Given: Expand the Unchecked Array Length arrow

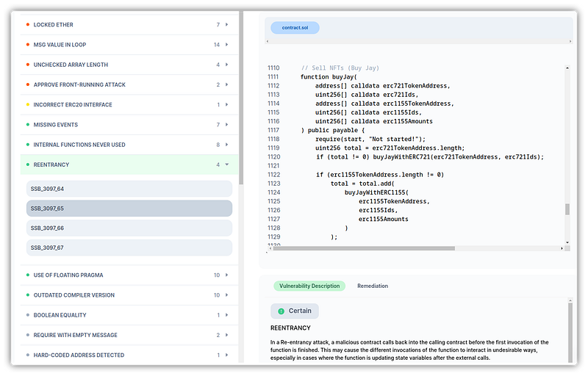Looking at the screenshot, I should [227, 65].
